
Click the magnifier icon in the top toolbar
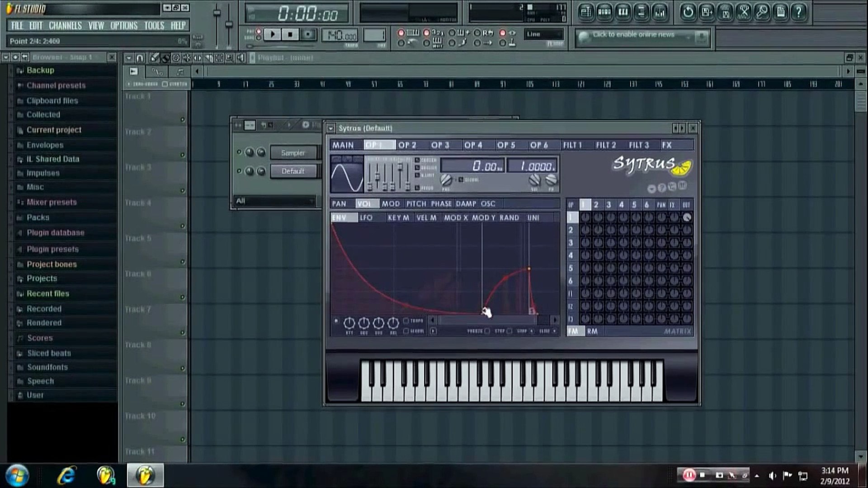click(762, 12)
